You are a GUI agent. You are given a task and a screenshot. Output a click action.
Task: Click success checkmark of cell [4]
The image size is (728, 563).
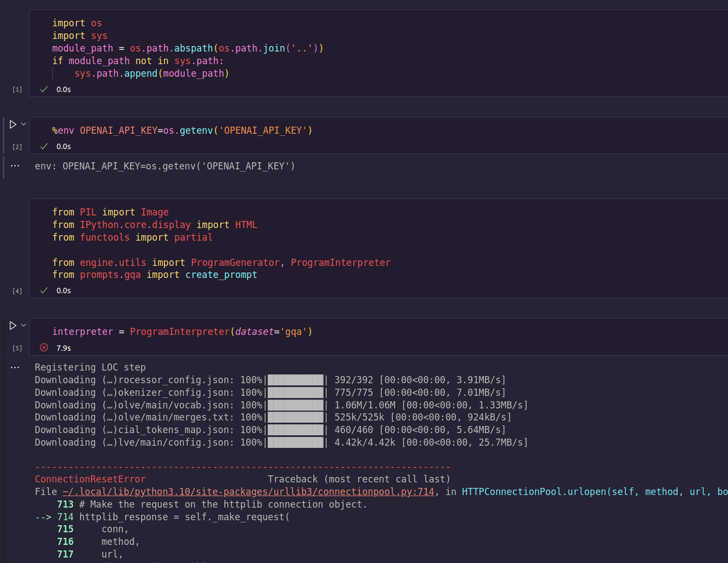tap(44, 291)
